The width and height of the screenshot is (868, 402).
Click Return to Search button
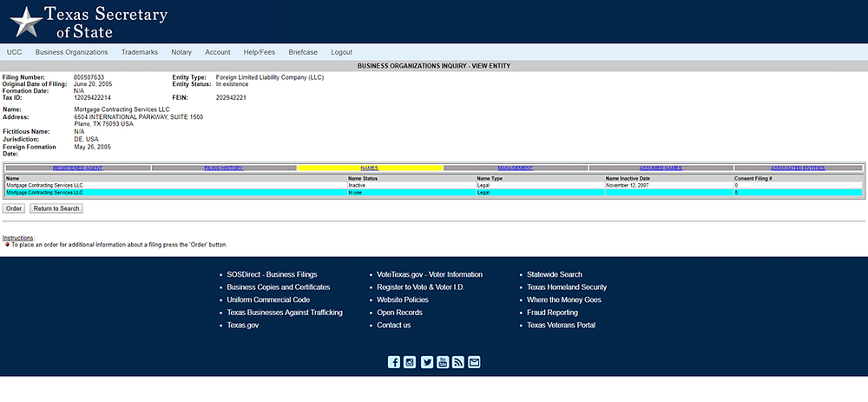[56, 208]
